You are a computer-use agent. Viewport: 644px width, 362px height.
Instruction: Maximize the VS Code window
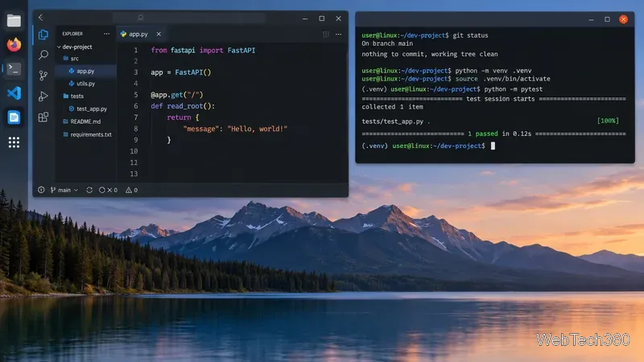[321, 19]
